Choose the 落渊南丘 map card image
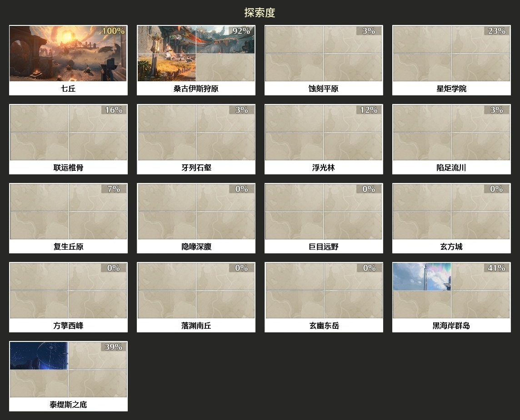This screenshot has height=420, width=520. pyautogui.click(x=196, y=291)
